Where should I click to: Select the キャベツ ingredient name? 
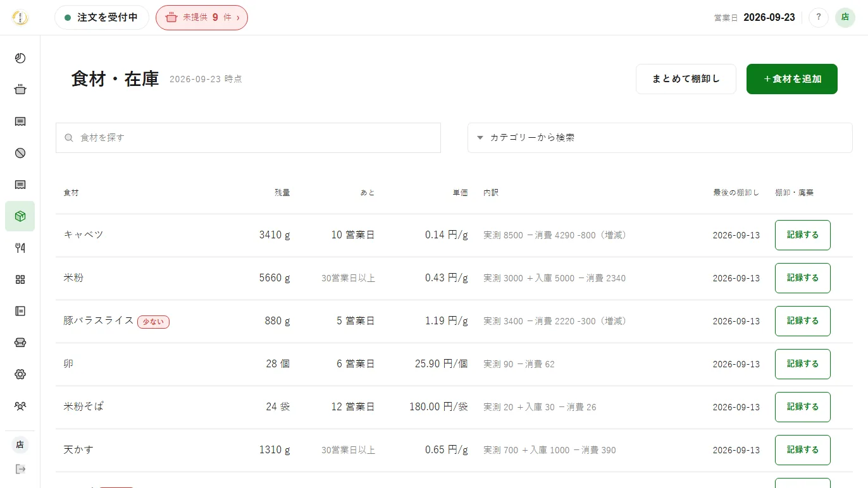(84, 235)
